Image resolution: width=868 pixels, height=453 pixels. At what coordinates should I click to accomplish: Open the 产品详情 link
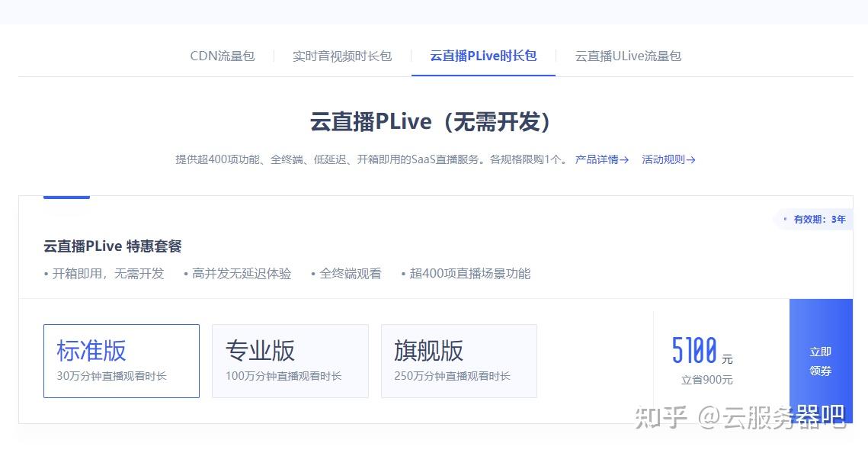[x=602, y=159]
